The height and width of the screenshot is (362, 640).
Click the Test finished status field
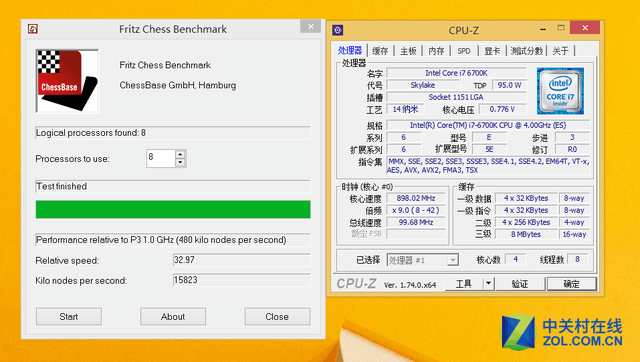coord(173,187)
